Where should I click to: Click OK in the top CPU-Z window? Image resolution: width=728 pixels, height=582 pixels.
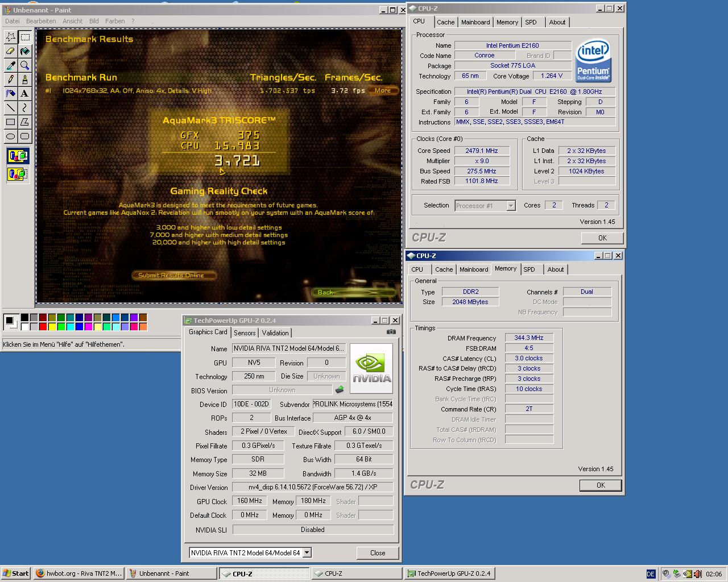(602, 238)
